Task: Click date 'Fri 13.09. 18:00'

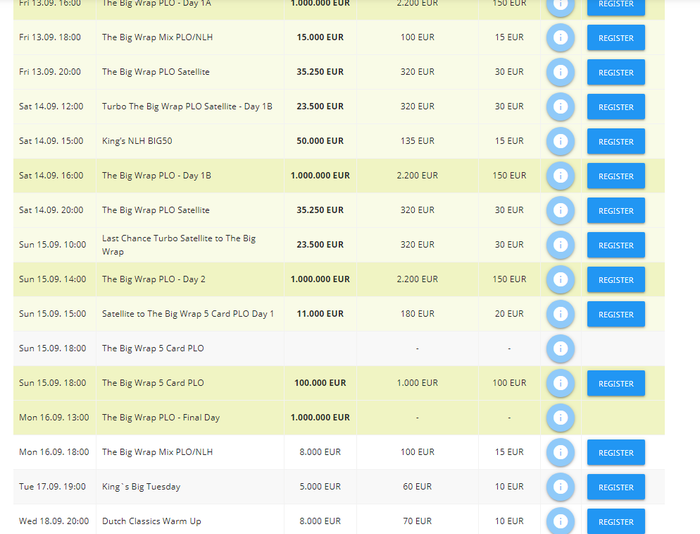Action: click(x=50, y=38)
